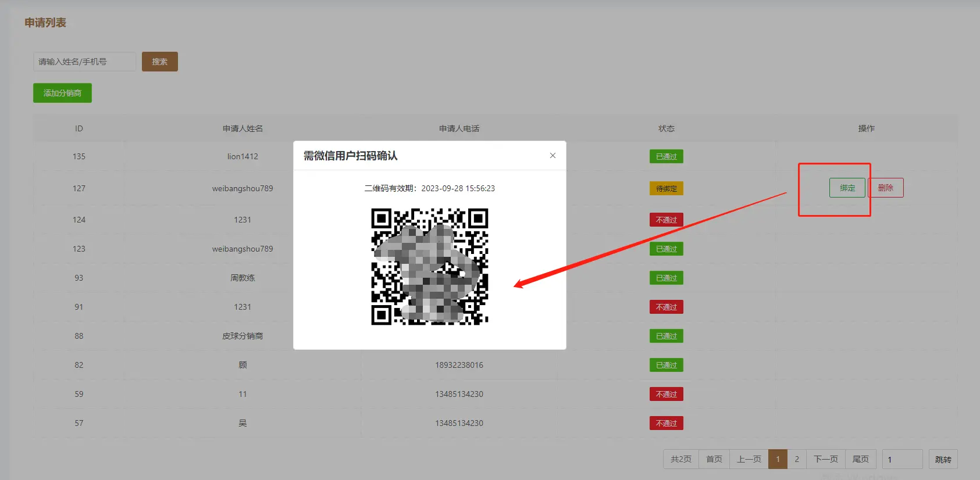Click 下一页 next page button

[825, 459]
